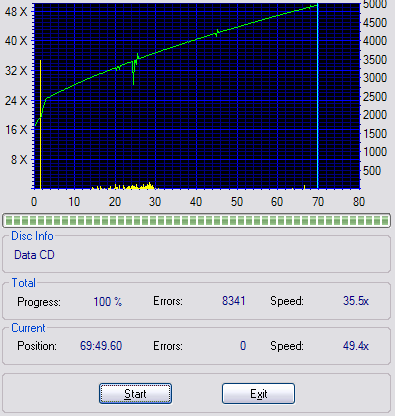
Task: Click the Start button
Action: pos(135,394)
